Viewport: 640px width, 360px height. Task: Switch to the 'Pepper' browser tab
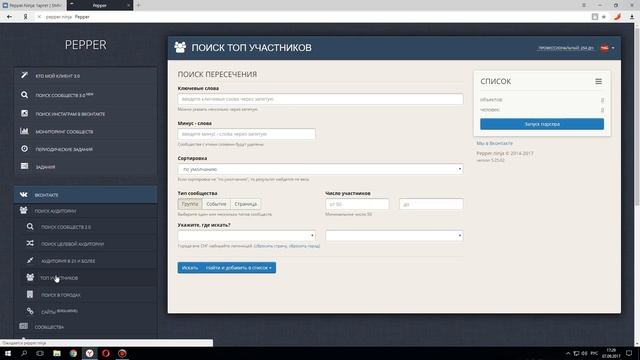click(100, 5)
